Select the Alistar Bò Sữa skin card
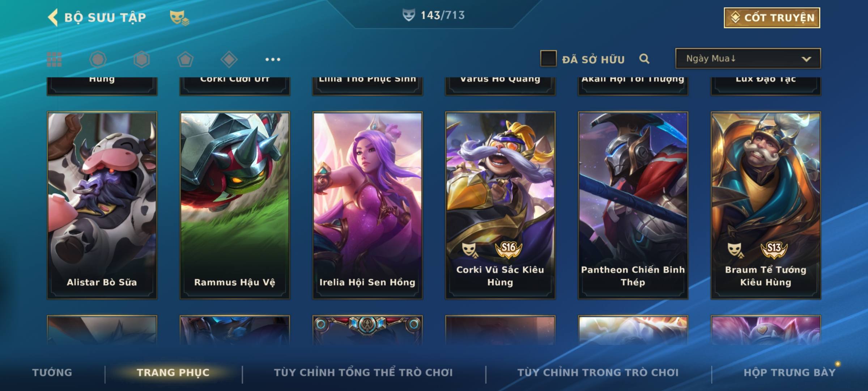868x391 pixels. [102, 205]
